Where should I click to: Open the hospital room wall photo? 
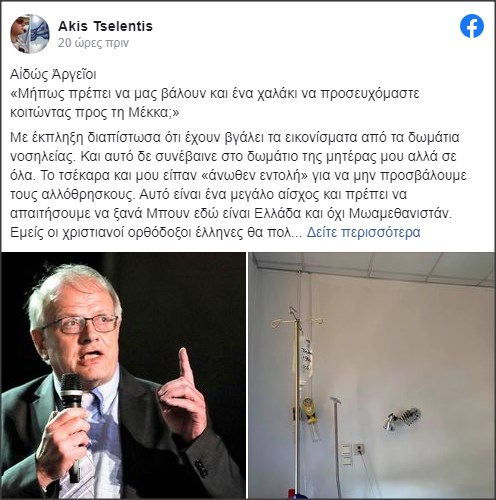(x=372, y=375)
